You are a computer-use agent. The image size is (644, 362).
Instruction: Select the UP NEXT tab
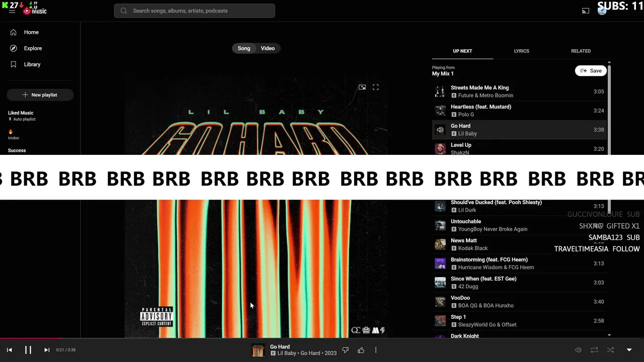[x=462, y=51]
